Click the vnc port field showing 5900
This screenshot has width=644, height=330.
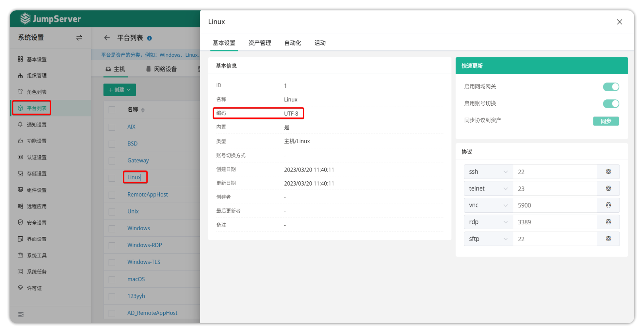555,205
